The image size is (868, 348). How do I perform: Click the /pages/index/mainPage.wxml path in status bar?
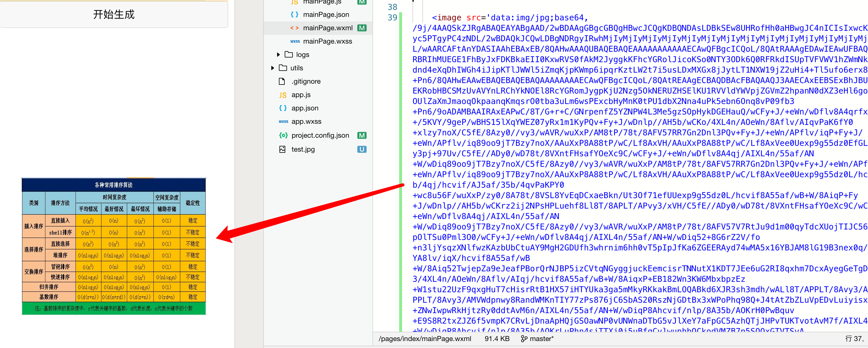425,339
